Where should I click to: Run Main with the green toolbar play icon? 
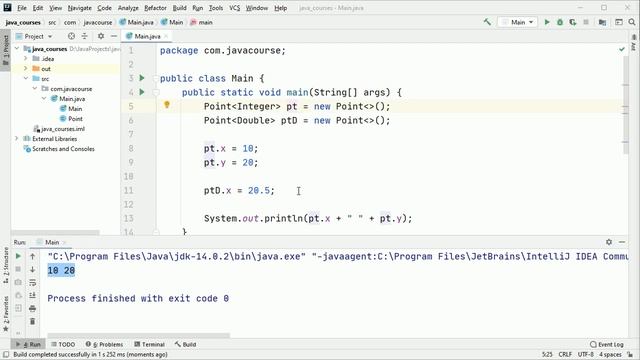547,22
